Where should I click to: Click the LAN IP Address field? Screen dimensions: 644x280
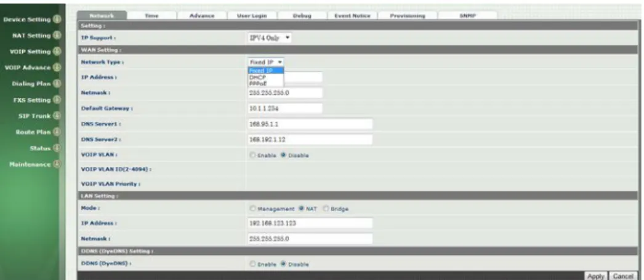[x=310, y=223]
